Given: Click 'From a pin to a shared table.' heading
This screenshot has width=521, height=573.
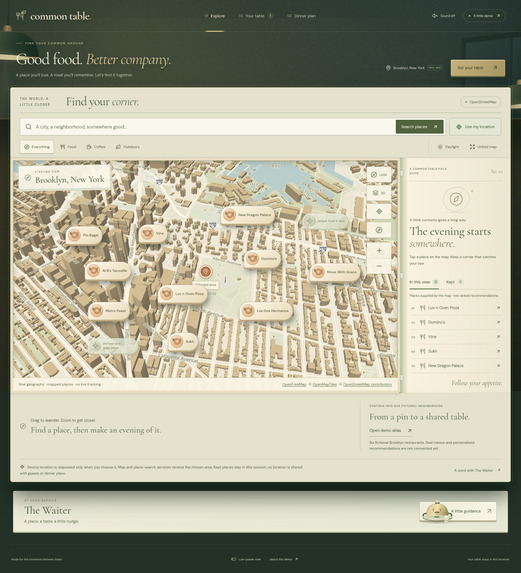Looking at the screenshot, I should pos(419,417).
